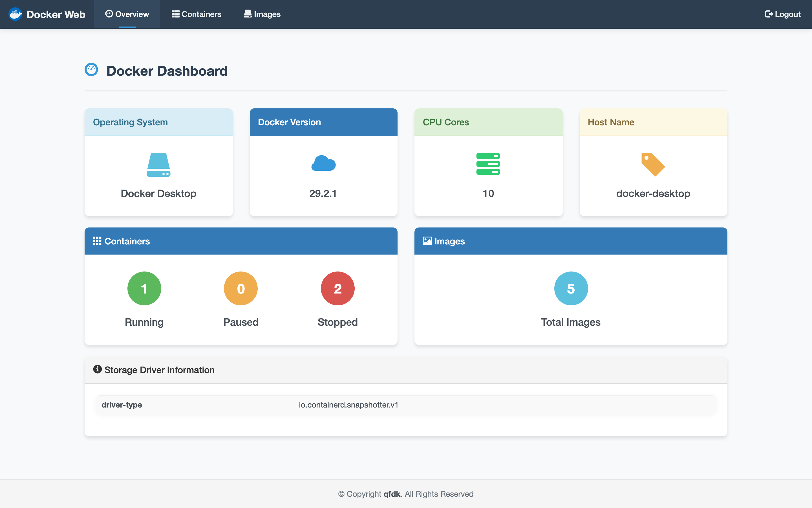Click the Stopped label
Screen dimensions: 812x508
(337, 322)
